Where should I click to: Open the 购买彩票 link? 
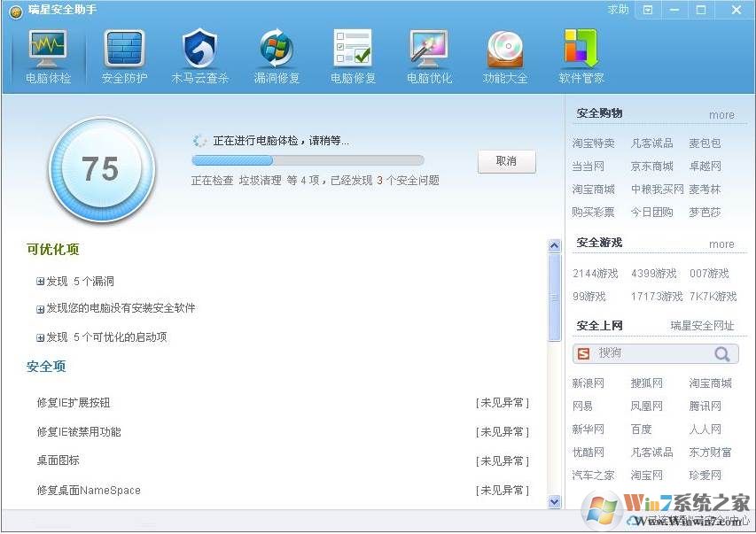point(593,212)
